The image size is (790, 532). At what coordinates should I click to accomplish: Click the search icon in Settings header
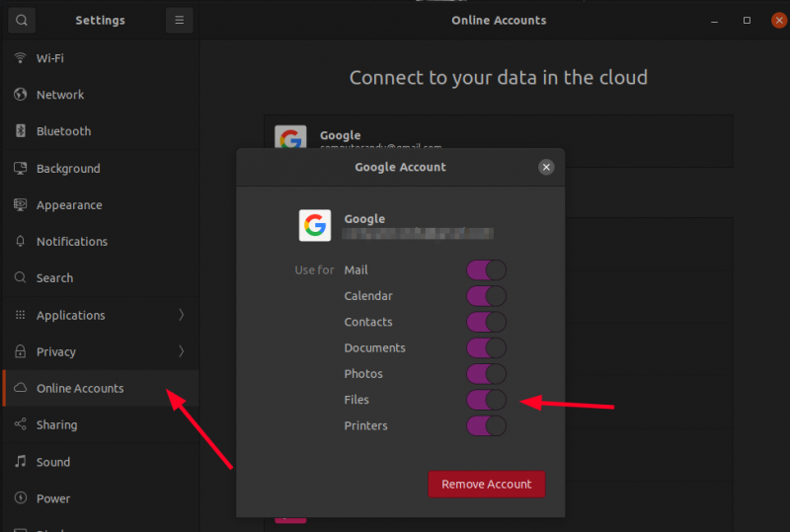(22, 20)
